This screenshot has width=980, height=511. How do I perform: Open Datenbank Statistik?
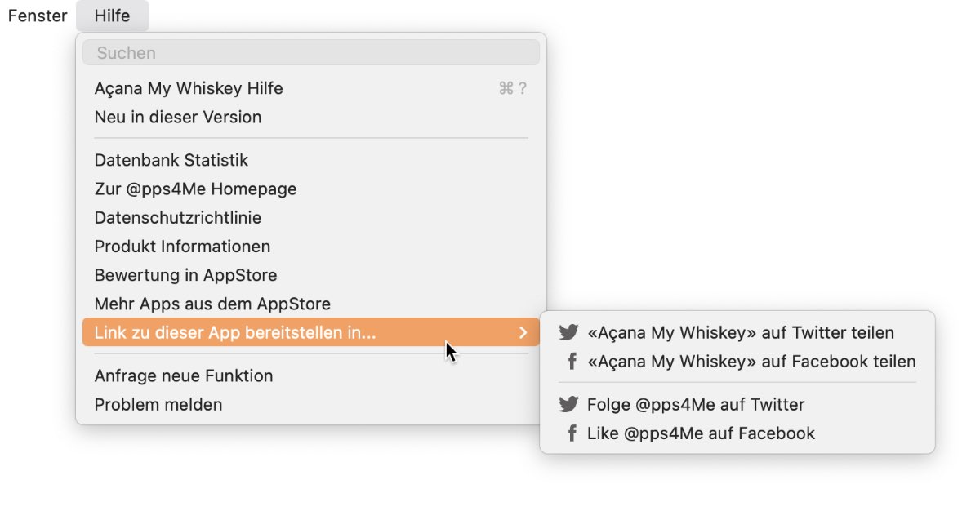(x=311, y=160)
